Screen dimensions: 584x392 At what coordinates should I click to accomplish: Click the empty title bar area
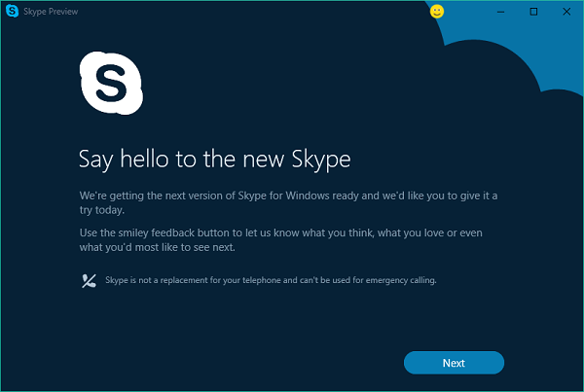243,12
